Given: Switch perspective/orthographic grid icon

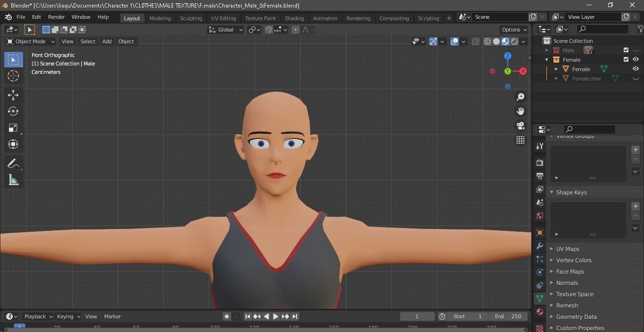Looking at the screenshot, I should pyautogui.click(x=520, y=140).
